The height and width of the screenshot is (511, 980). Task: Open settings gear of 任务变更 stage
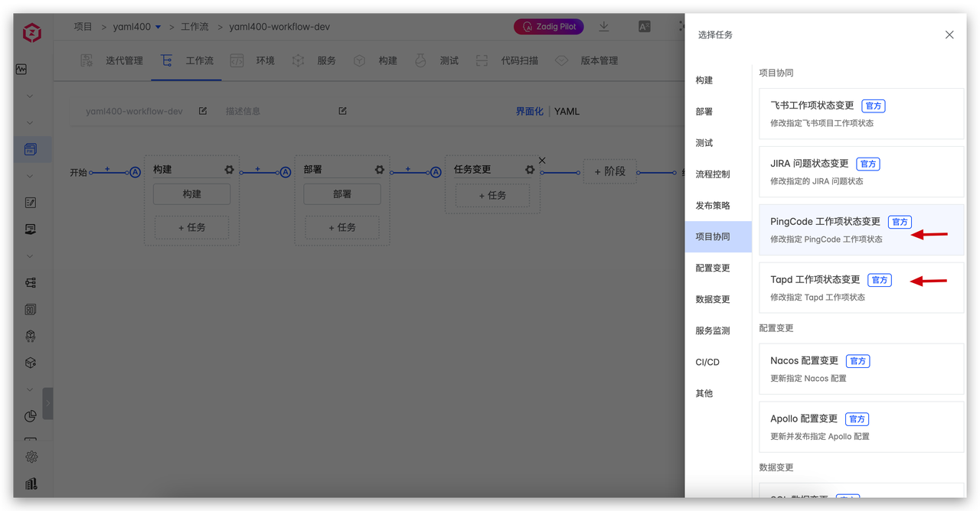[x=530, y=170]
